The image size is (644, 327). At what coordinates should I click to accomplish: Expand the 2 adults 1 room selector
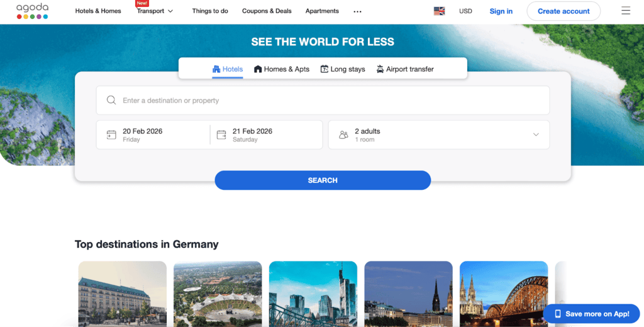pyautogui.click(x=438, y=135)
